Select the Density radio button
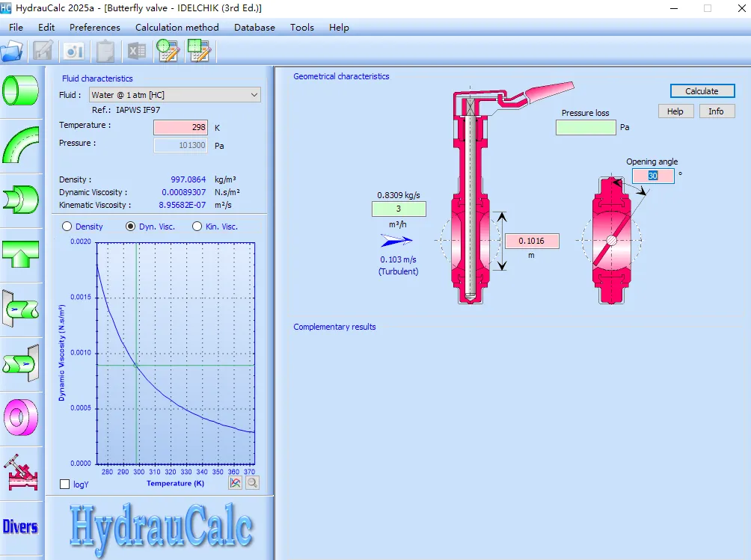 (x=67, y=227)
